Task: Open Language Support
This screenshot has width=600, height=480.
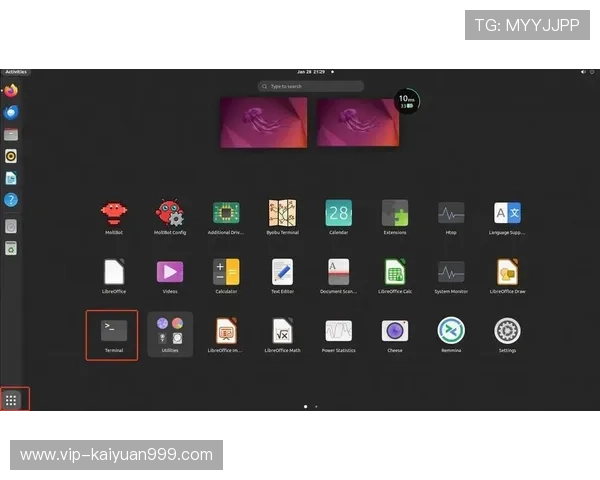Action: pos(507,216)
